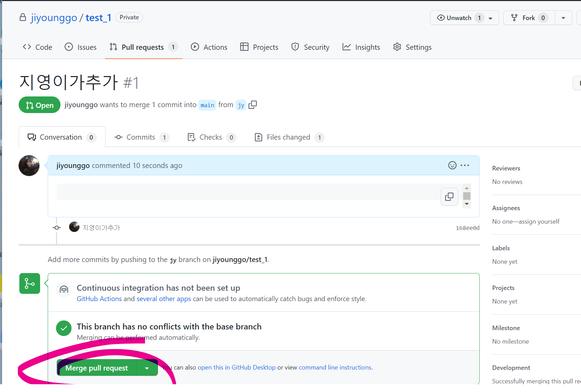Click the jiyounggo/test_1 repository reference text
The image size is (581, 392).
point(240,260)
